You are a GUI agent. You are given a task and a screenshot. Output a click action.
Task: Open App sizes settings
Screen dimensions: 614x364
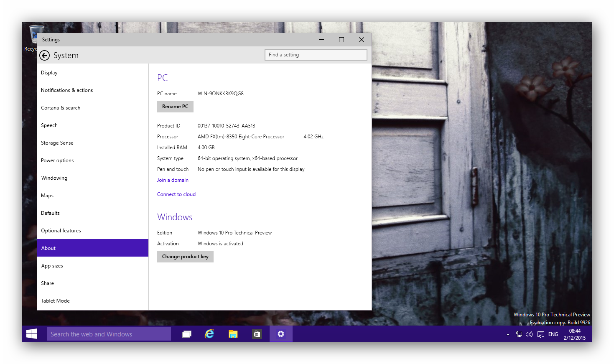point(93,266)
